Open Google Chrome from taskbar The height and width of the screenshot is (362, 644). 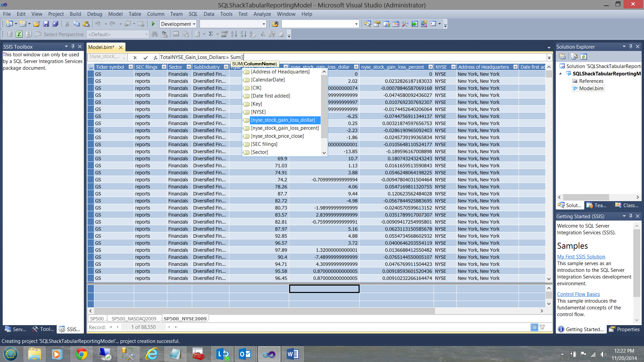pos(81,354)
